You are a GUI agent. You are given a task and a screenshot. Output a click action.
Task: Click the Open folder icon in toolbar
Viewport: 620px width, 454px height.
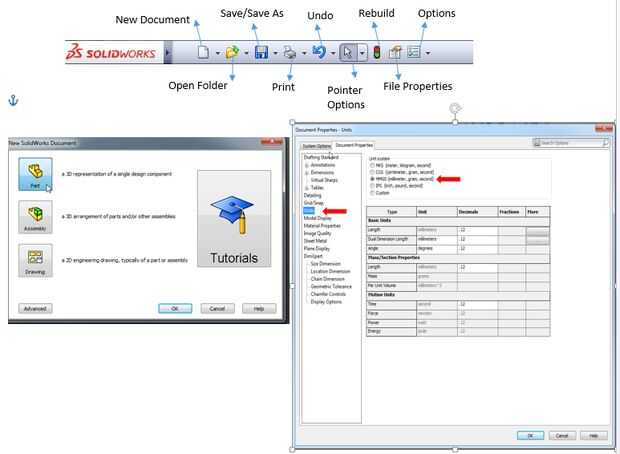pos(232,52)
